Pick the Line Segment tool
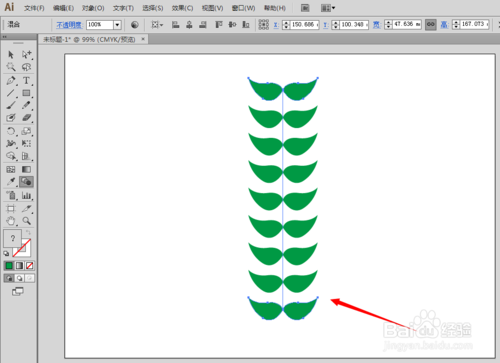This screenshot has height=363, width=500. tap(11, 93)
